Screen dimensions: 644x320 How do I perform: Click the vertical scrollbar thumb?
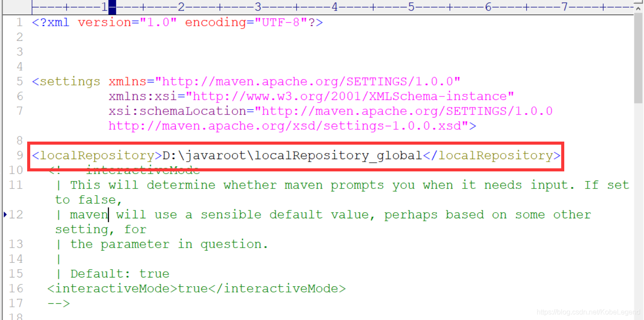(639, 58)
